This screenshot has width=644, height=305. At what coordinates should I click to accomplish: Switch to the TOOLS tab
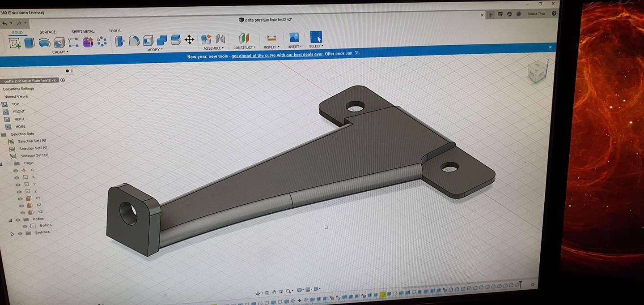[x=114, y=31]
